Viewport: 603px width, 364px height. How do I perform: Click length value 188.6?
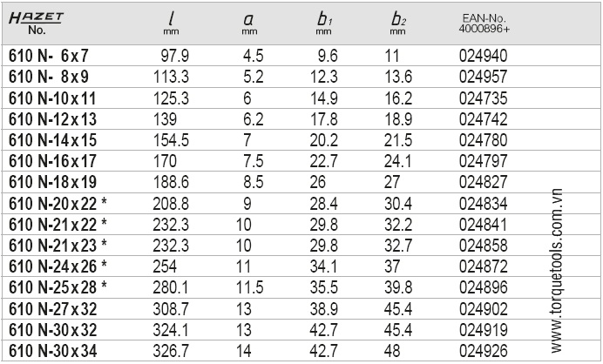[171, 182]
